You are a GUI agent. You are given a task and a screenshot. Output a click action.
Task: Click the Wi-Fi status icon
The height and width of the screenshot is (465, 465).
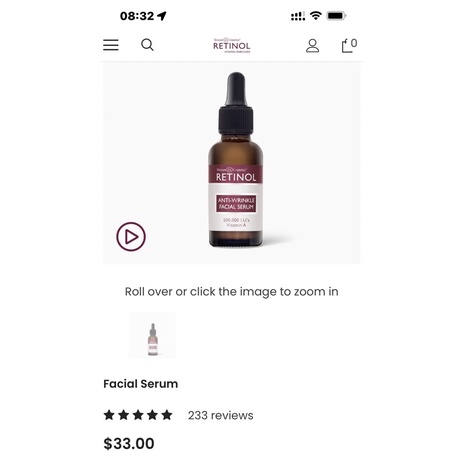coord(315,15)
